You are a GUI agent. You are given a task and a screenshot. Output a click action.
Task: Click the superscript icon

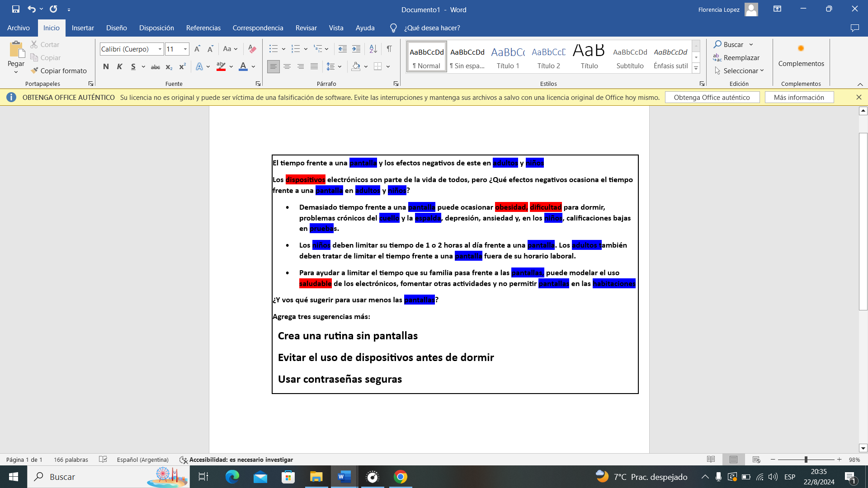182,66
